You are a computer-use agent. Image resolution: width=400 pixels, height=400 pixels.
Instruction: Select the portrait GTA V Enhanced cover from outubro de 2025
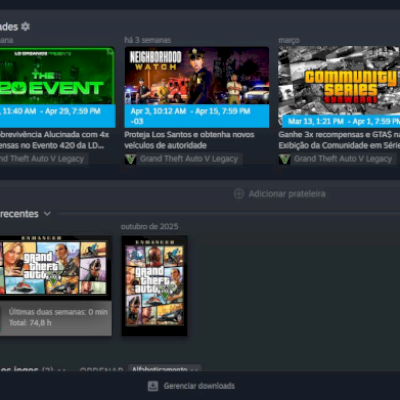click(154, 286)
